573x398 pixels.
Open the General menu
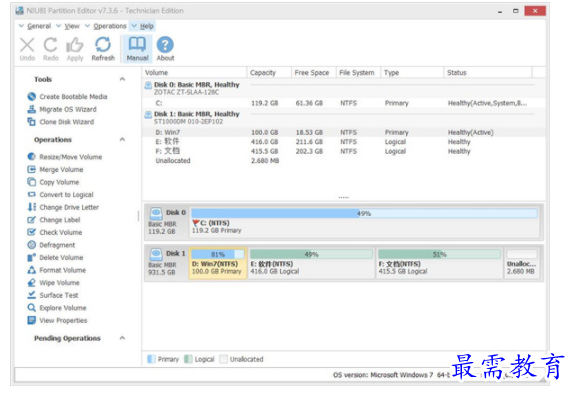pyautogui.click(x=35, y=26)
